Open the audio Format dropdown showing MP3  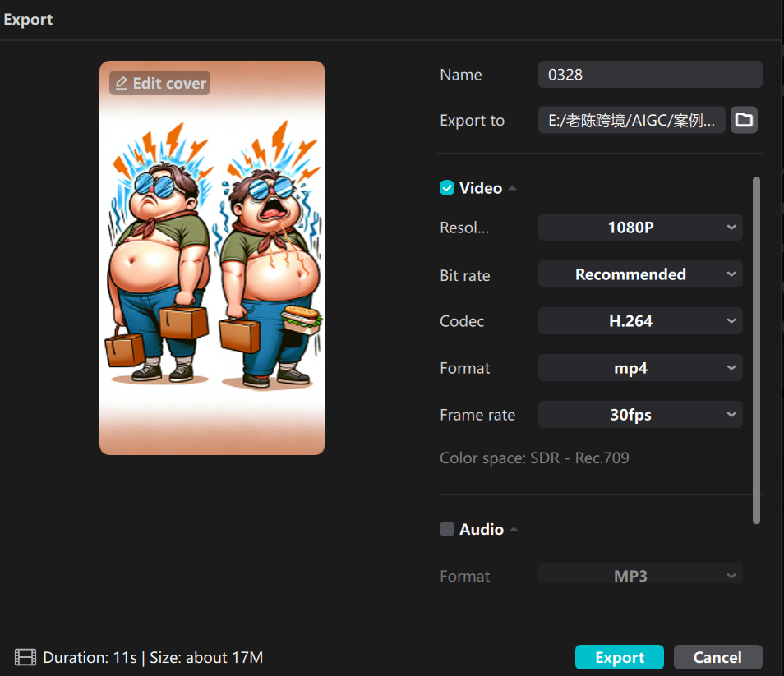[x=640, y=575]
